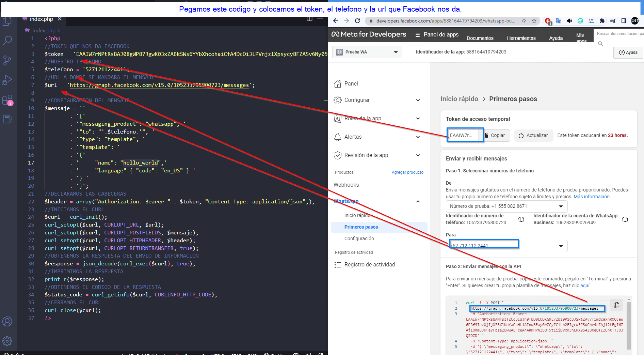Viewport: 644px width, 355px height.
Task: Click the Actualizar token button
Action: [533, 135]
